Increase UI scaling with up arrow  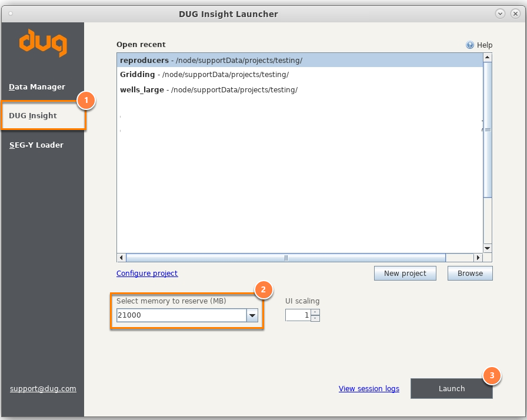pos(315,312)
